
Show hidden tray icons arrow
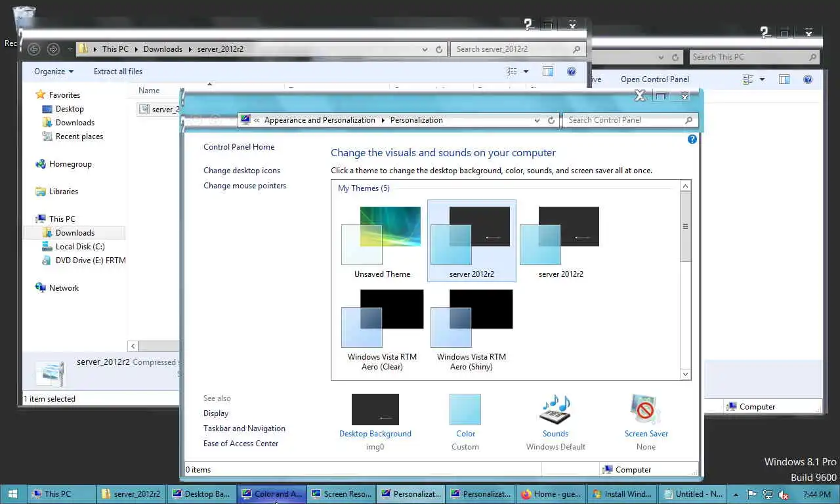736,494
